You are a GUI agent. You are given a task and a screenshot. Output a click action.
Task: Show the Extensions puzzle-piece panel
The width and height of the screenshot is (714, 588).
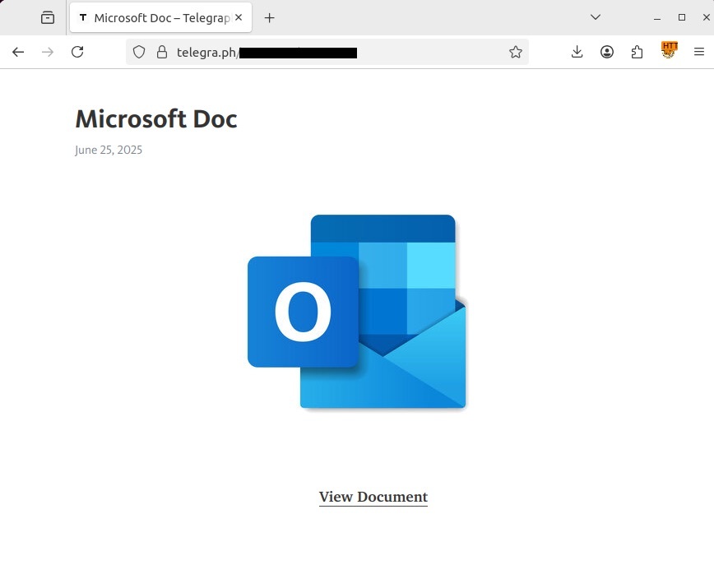tap(637, 52)
